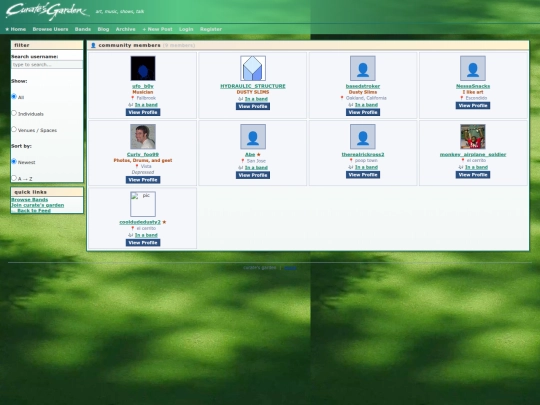Open the NessaSnacks username link
The image size is (540, 405).
click(x=473, y=86)
